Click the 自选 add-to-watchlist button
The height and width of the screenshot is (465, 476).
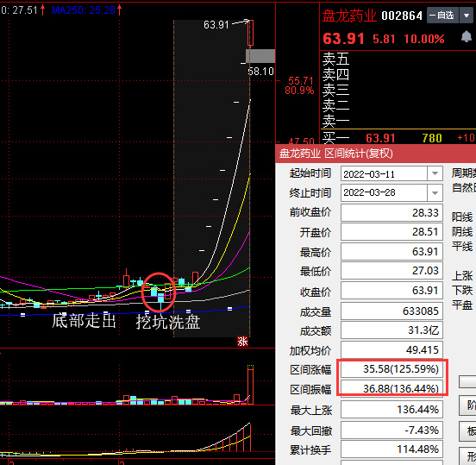pos(442,16)
